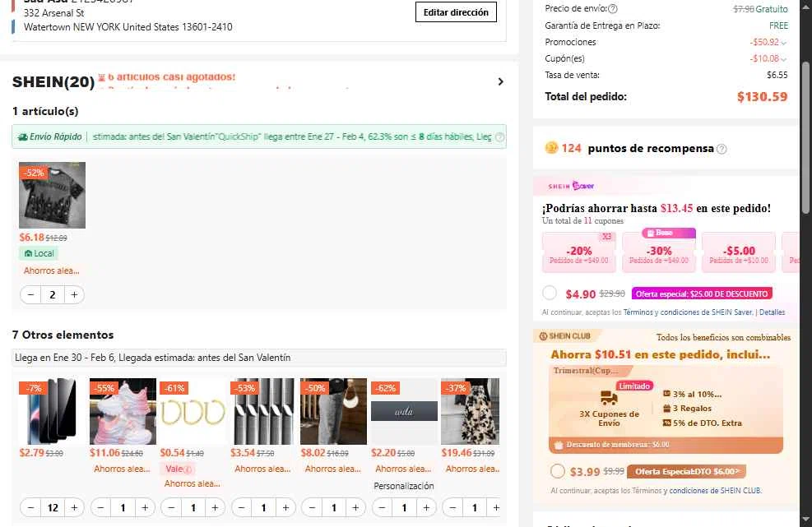The width and height of the screenshot is (812, 527).
Task: Decrease quantity of the $2.79 screen protector
Action: 30,508
